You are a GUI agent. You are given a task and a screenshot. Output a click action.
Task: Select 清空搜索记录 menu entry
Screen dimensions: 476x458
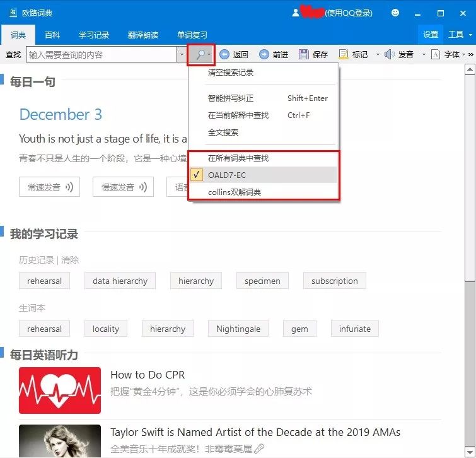coord(264,73)
